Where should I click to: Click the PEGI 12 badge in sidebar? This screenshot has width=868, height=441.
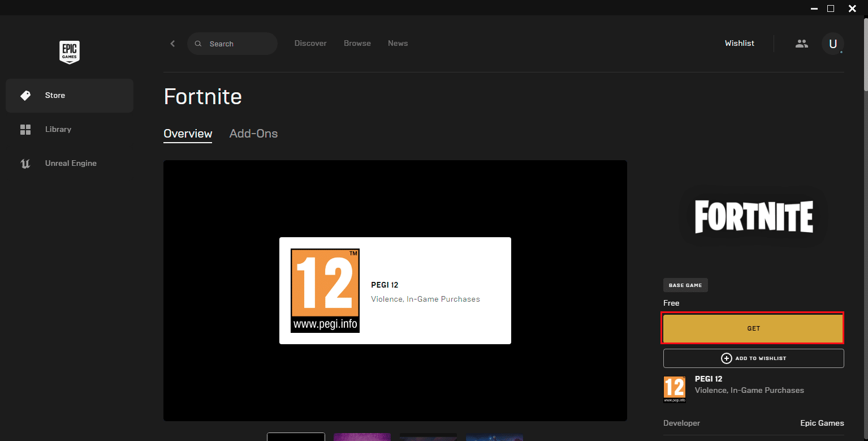pos(675,389)
